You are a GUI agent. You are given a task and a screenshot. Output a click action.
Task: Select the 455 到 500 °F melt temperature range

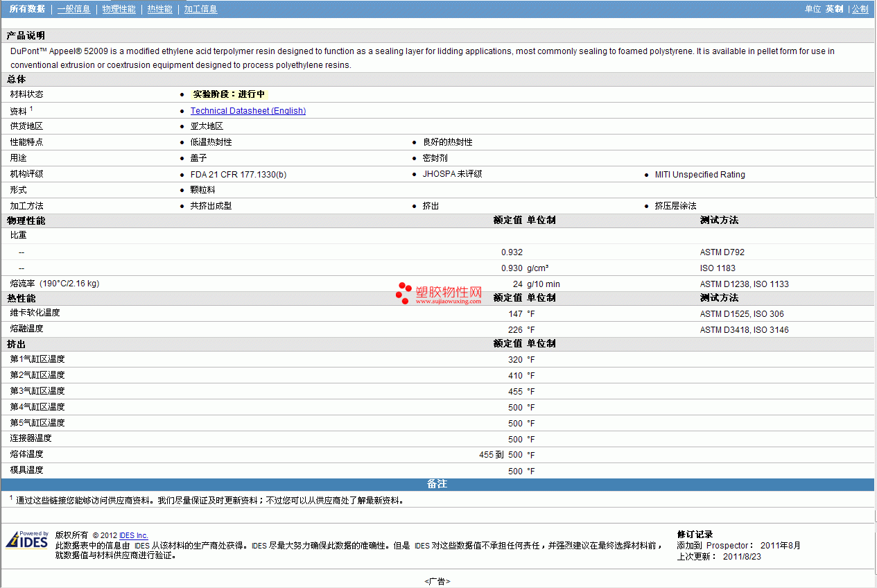(x=507, y=455)
